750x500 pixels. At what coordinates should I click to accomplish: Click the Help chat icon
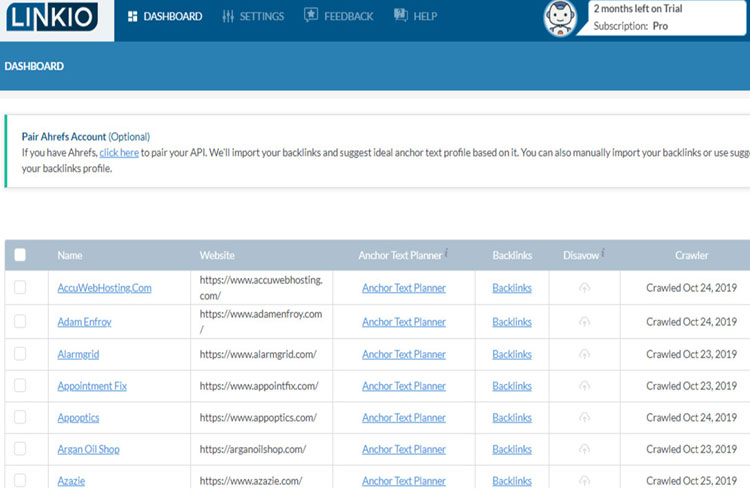[x=401, y=15]
